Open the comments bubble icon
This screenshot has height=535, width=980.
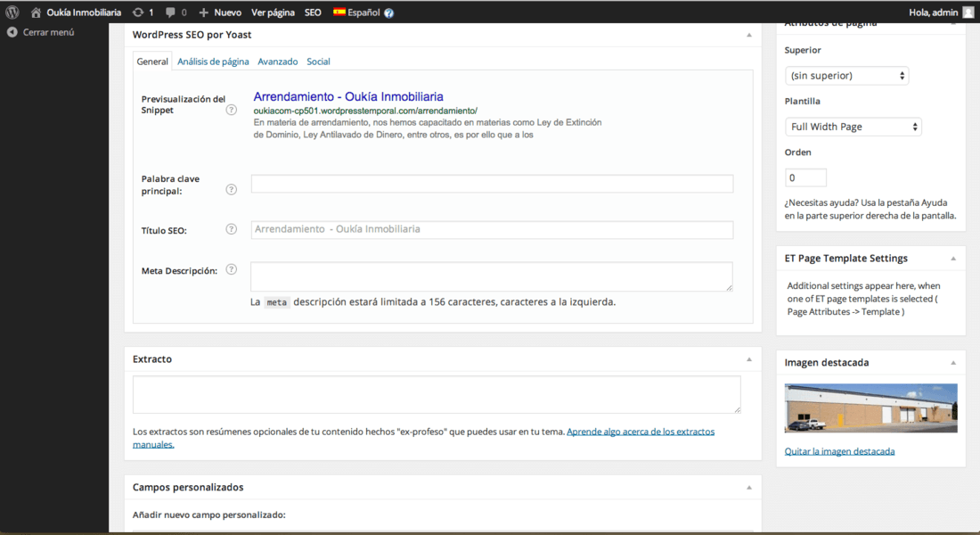(x=170, y=12)
